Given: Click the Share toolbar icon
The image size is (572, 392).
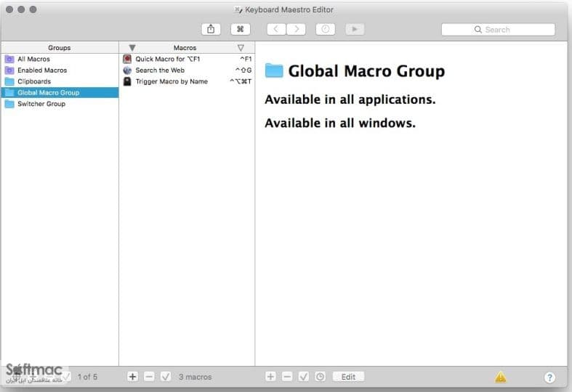Looking at the screenshot, I should pos(211,29).
